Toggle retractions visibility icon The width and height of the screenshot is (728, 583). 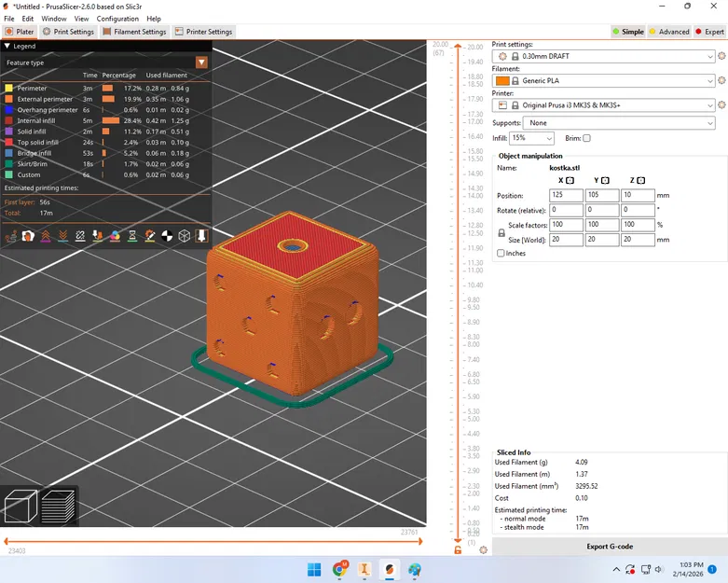46,236
